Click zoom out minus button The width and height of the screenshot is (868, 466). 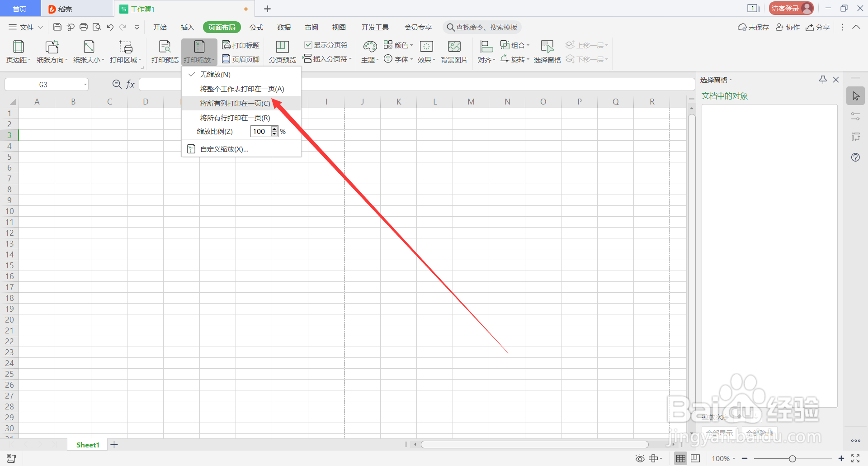[744, 458]
